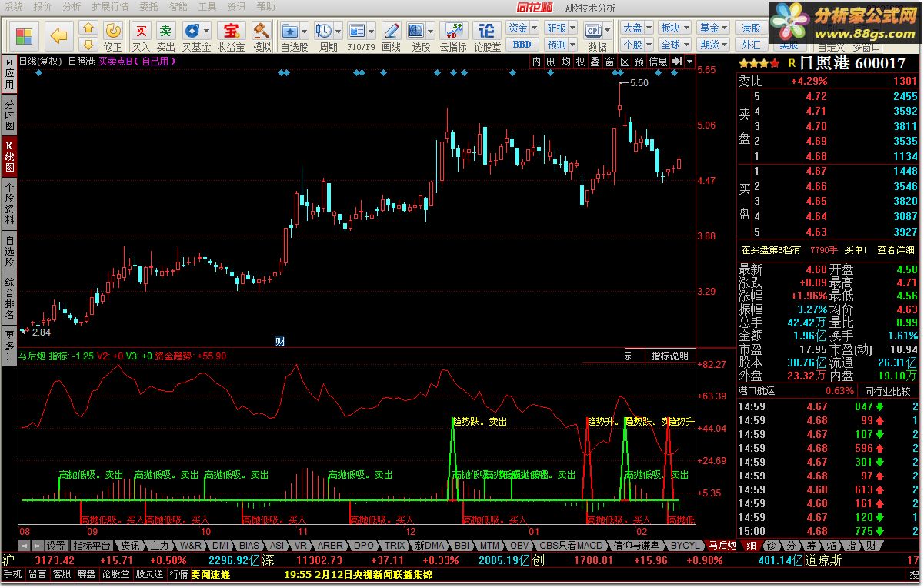Click the 指标说明 button

pyautogui.click(x=669, y=356)
